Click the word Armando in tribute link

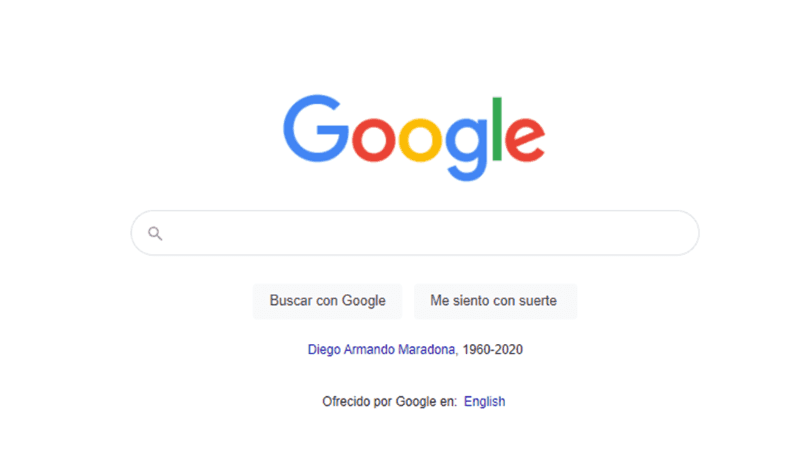(x=369, y=350)
